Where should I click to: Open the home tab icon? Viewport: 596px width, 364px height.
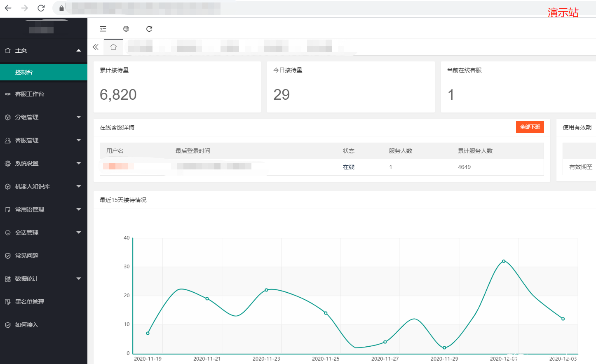(x=113, y=47)
